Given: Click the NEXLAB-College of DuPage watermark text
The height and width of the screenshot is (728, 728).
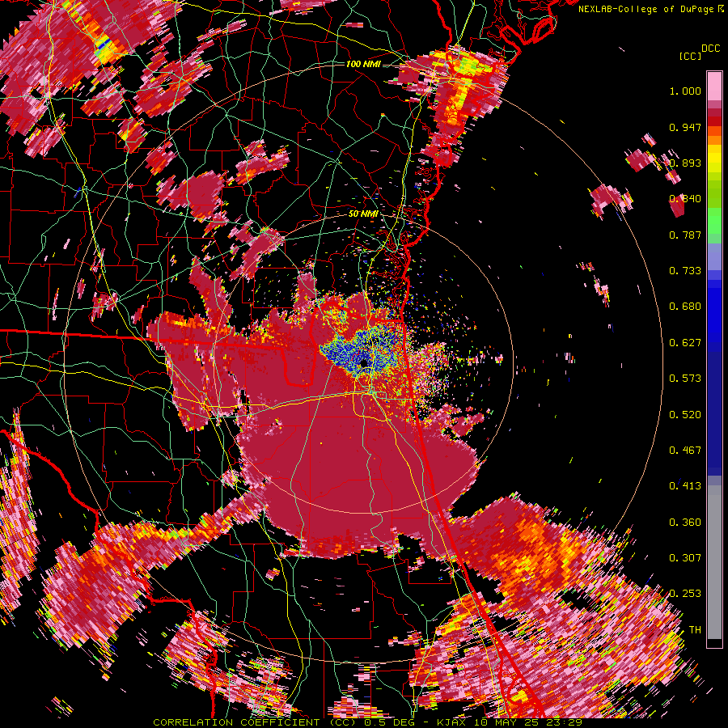Looking at the screenshot, I should click(x=650, y=9).
